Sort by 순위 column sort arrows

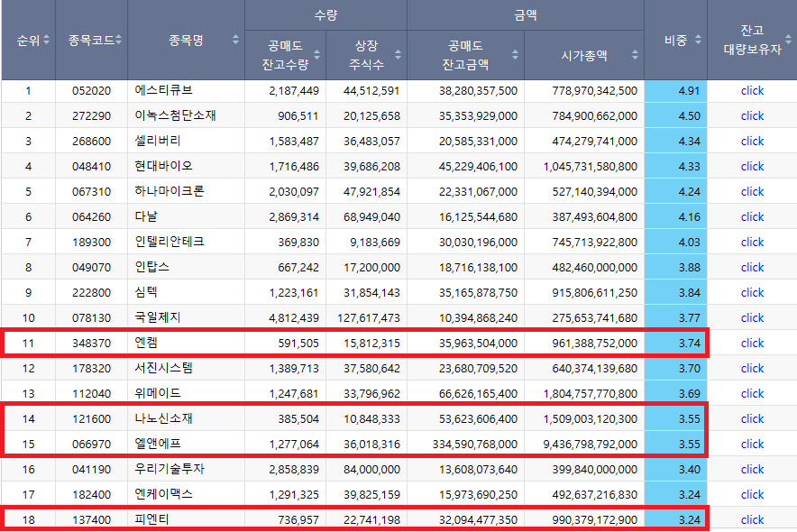point(47,40)
